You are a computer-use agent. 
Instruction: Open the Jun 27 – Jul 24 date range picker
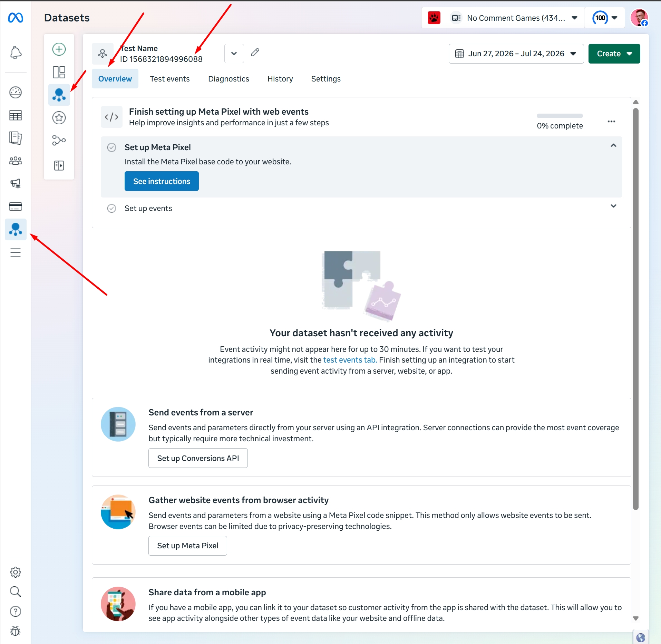click(516, 54)
